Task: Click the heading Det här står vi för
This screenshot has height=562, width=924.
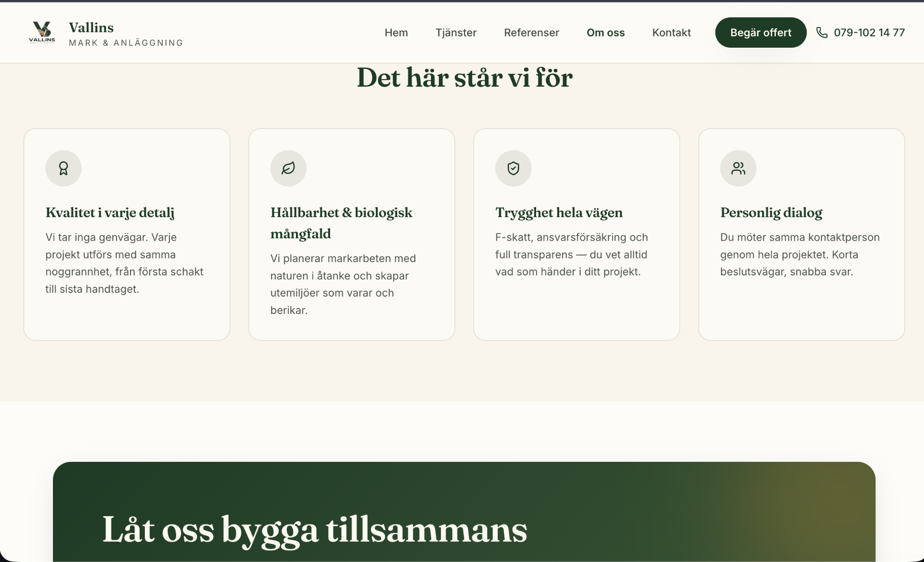Action: 464,78
